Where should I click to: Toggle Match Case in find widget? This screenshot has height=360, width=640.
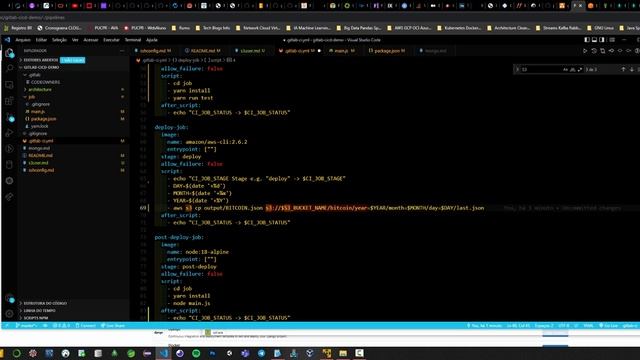pyautogui.click(x=565, y=69)
